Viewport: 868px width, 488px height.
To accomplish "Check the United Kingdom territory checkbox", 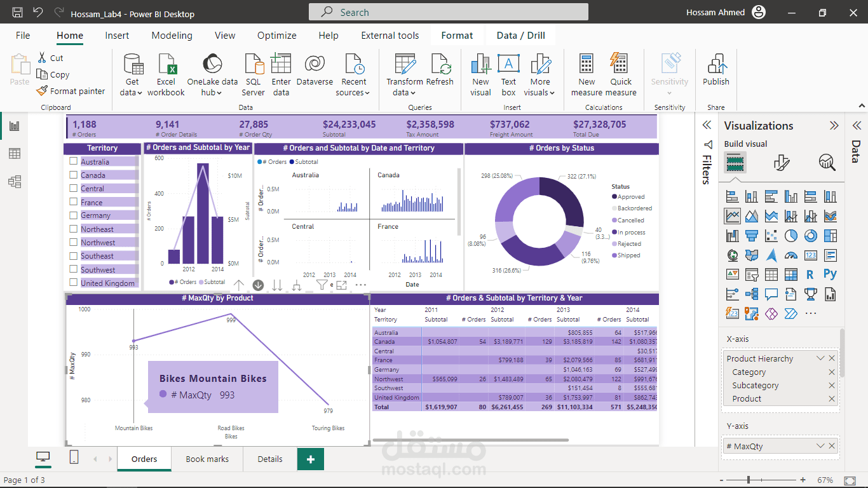I will [x=73, y=282].
